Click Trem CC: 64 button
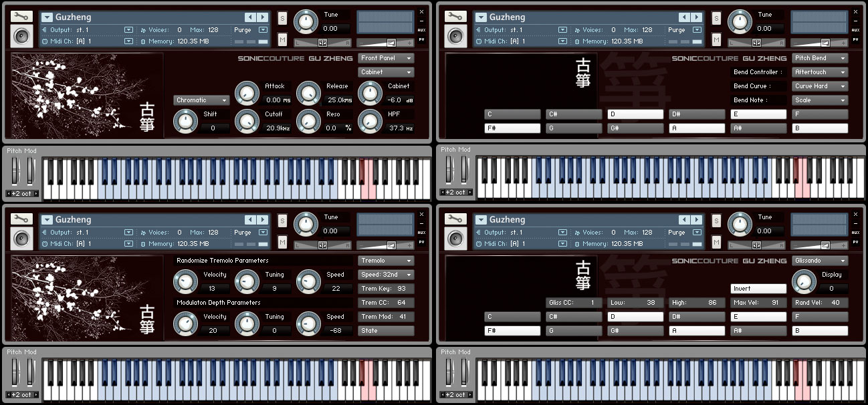Viewport: 868px width, 405px height. coord(386,303)
